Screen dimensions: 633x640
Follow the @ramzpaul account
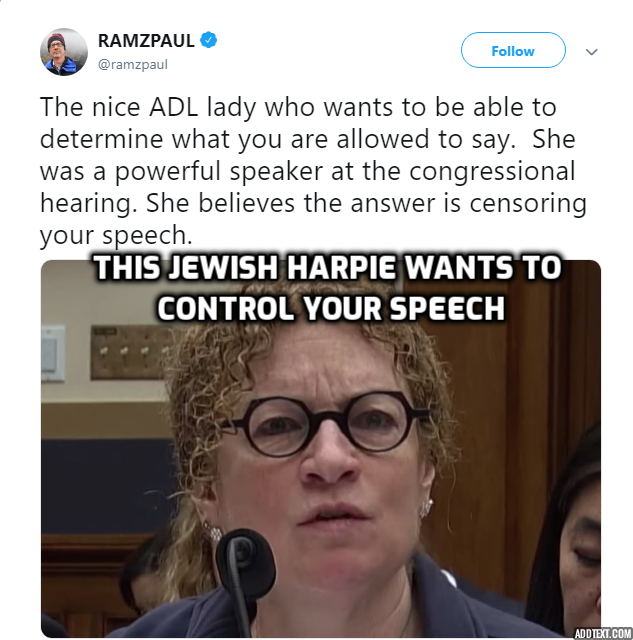[513, 50]
